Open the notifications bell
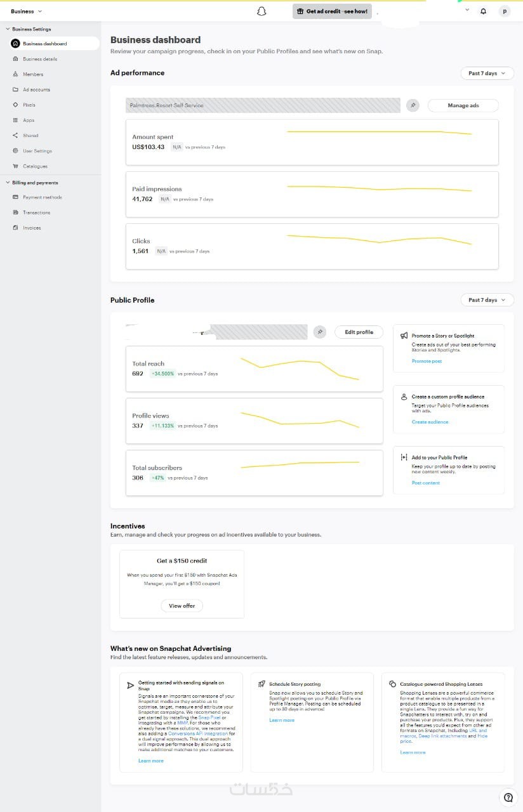The height and width of the screenshot is (812, 523). (484, 11)
